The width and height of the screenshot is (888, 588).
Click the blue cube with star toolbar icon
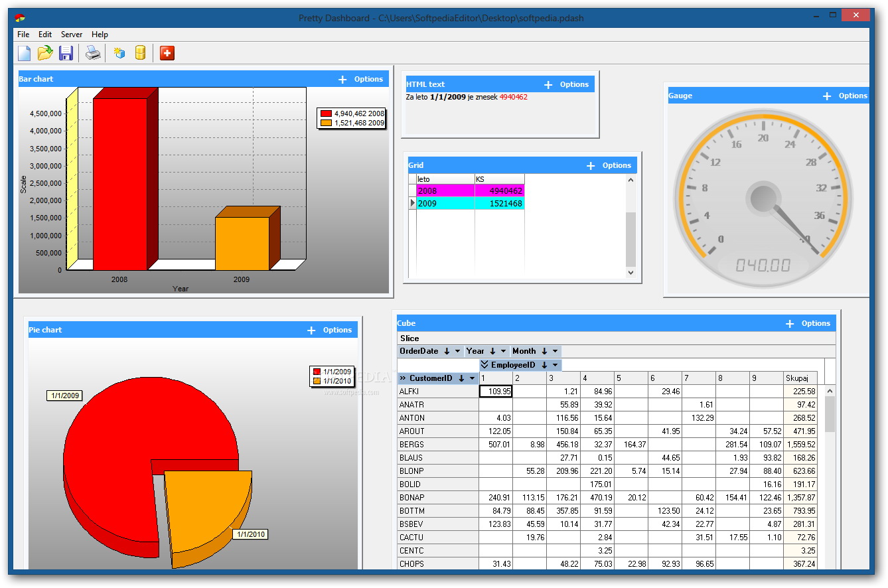tap(119, 53)
